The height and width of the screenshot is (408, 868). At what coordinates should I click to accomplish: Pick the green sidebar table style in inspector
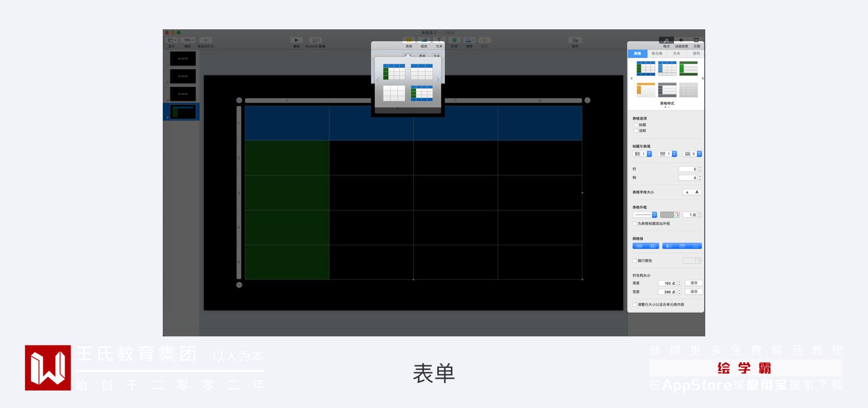tap(689, 68)
